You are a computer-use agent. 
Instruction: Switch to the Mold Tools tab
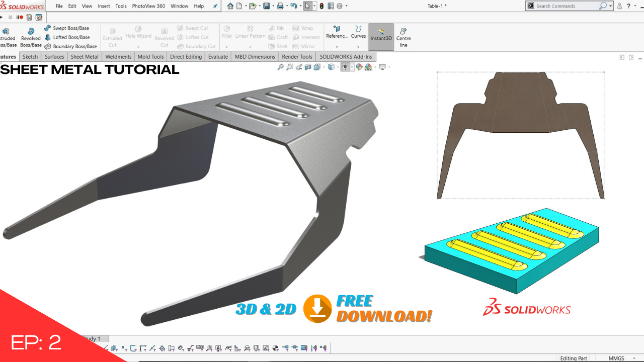[x=151, y=57]
